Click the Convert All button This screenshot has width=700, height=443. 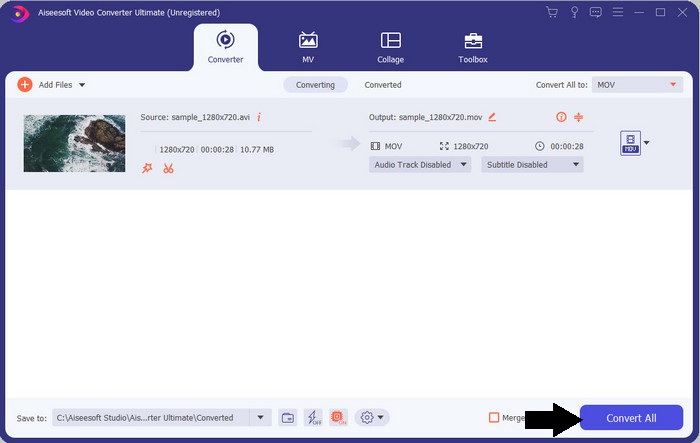click(631, 418)
